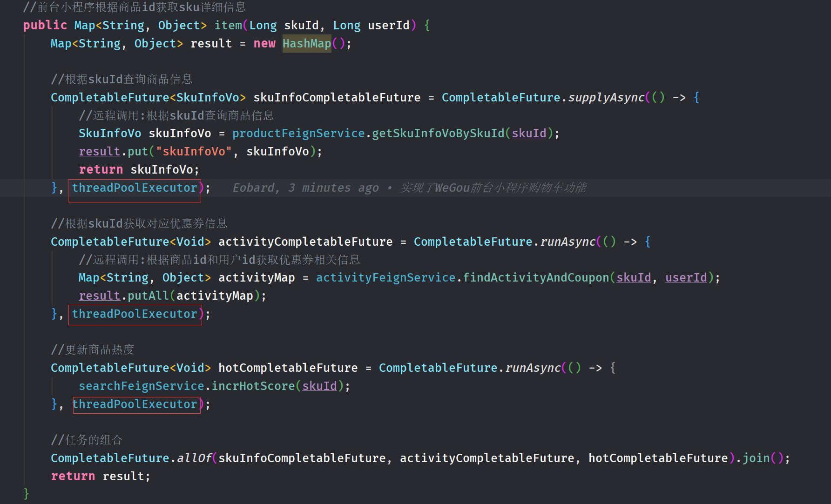The width and height of the screenshot is (831, 504).
Task: Click threadPoolExecutor after the putAll block
Action: click(x=135, y=314)
